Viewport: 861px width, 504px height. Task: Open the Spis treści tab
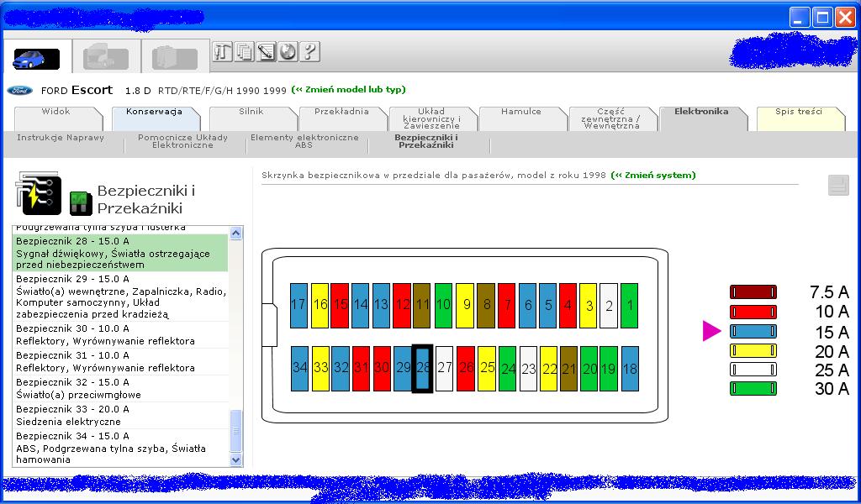(798, 112)
